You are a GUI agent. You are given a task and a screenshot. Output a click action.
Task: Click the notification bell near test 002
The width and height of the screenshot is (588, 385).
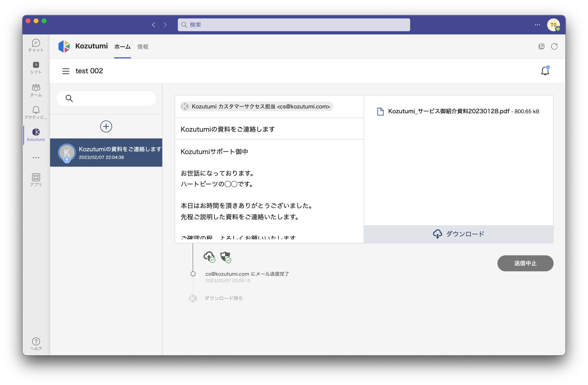click(545, 71)
